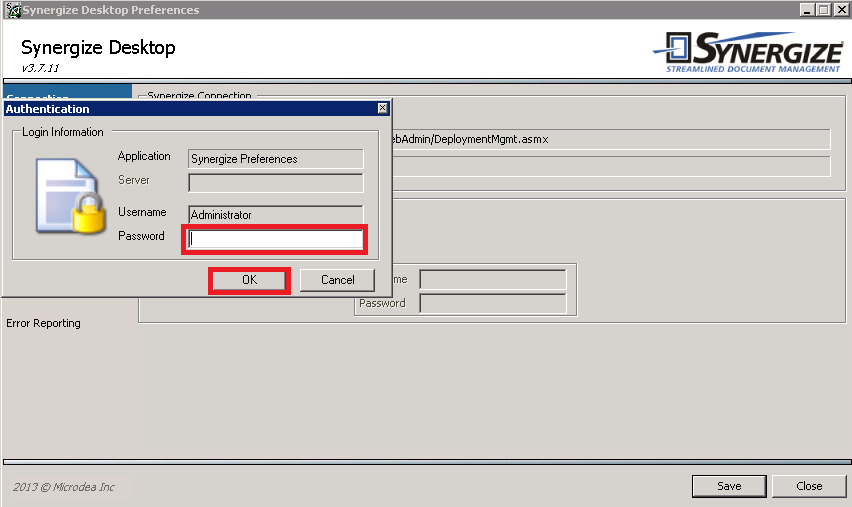The width and height of the screenshot is (852, 507).
Task: Click the Username field containing Administrator
Action: tap(275, 214)
